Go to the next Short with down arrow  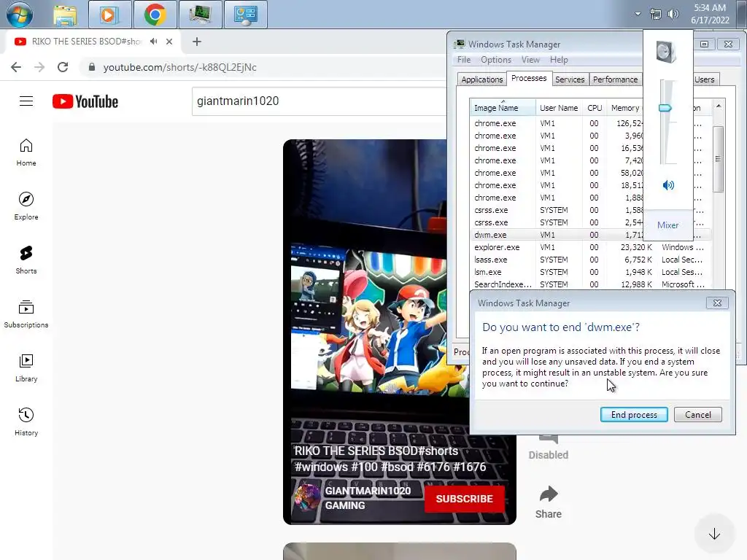[714, 534]
